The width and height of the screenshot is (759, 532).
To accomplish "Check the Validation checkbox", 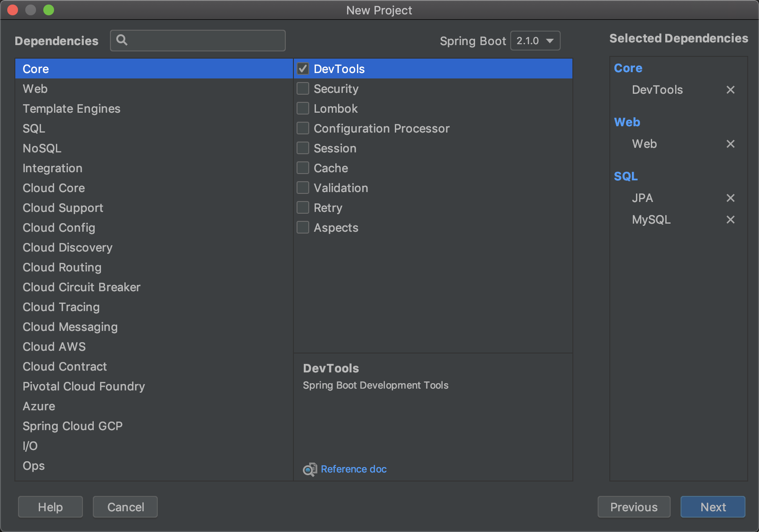I will (303, 188).
